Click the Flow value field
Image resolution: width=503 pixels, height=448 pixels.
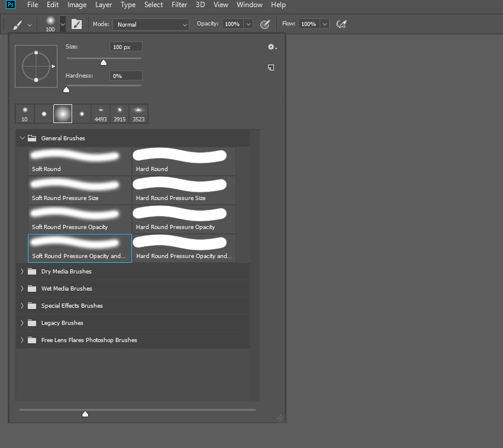coord(309,24)
